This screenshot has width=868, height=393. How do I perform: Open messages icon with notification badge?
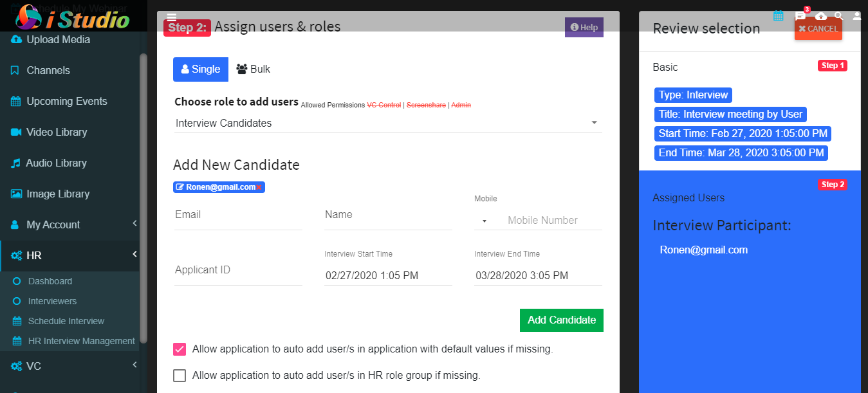(800, 15)
